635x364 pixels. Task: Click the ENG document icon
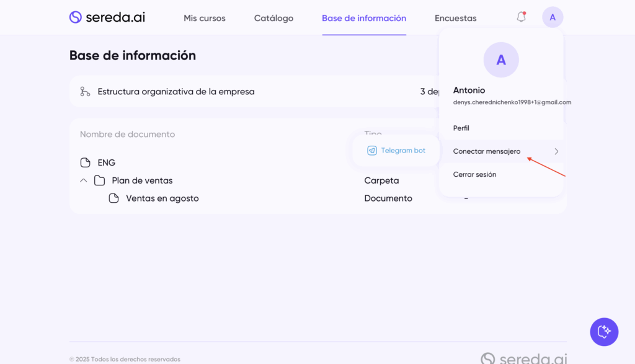[86, 162]
